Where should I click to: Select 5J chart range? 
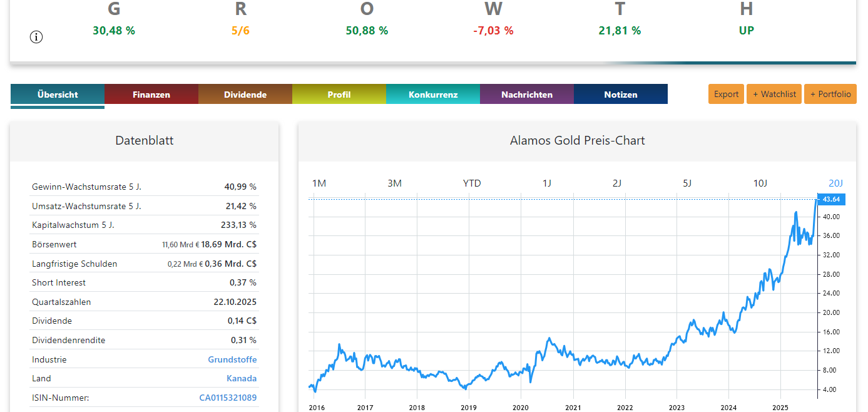click(687, 183)
